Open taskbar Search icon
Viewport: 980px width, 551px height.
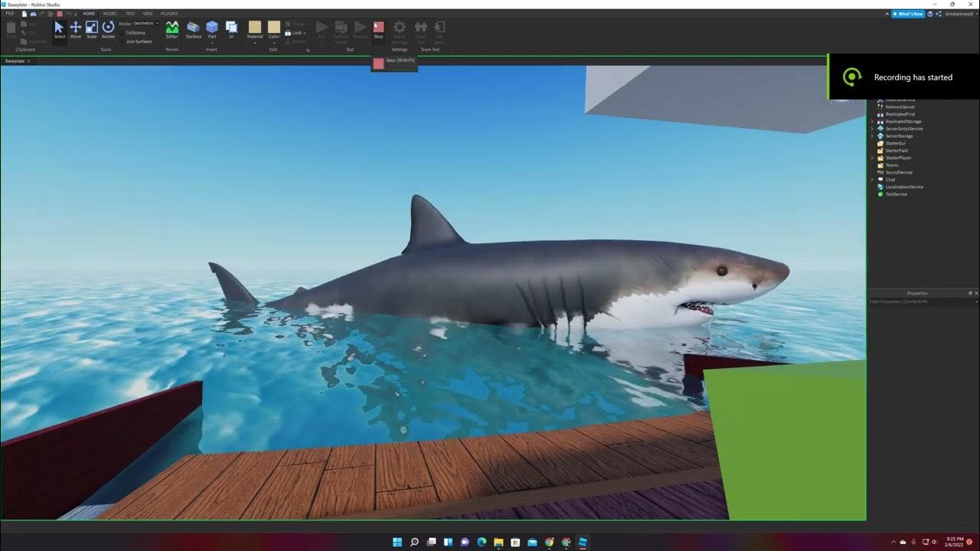pyautogui.click(x=414, y=542)
